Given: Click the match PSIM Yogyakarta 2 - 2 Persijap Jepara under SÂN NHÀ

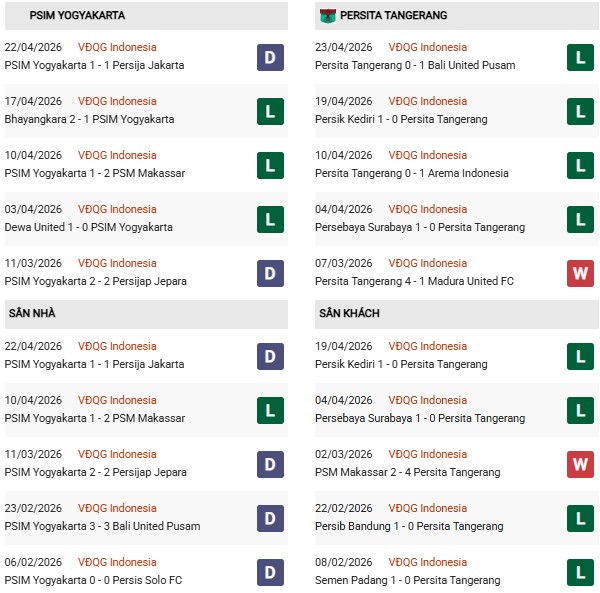Looking at the screenshot, I should (x=95, y=472).
